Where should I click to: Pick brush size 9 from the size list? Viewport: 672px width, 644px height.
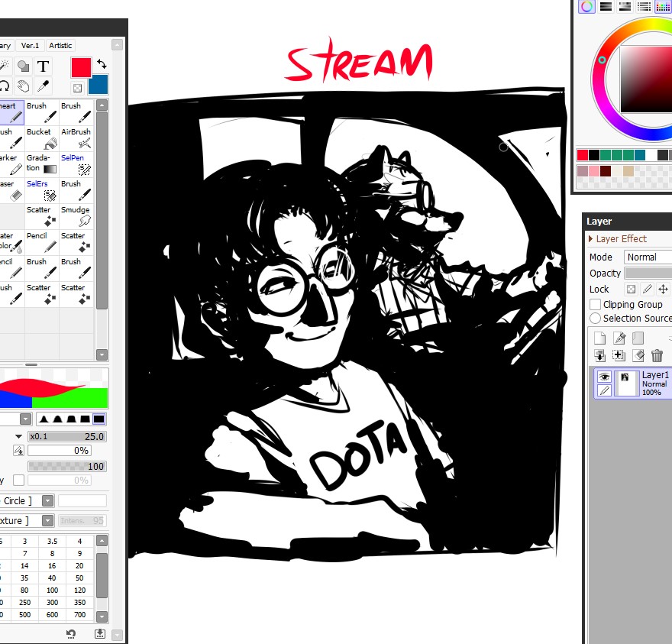pos(79,553)
